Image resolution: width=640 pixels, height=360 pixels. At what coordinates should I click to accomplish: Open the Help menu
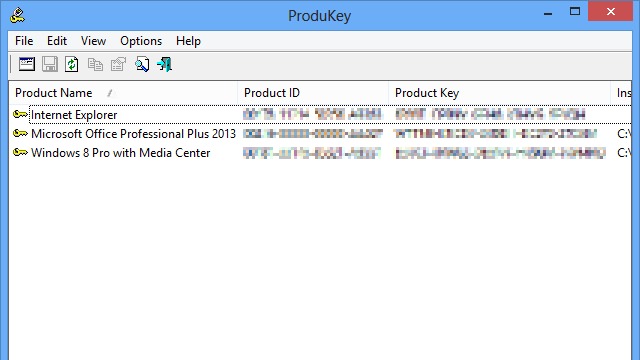pyautogui.click(x=188, y=41)
